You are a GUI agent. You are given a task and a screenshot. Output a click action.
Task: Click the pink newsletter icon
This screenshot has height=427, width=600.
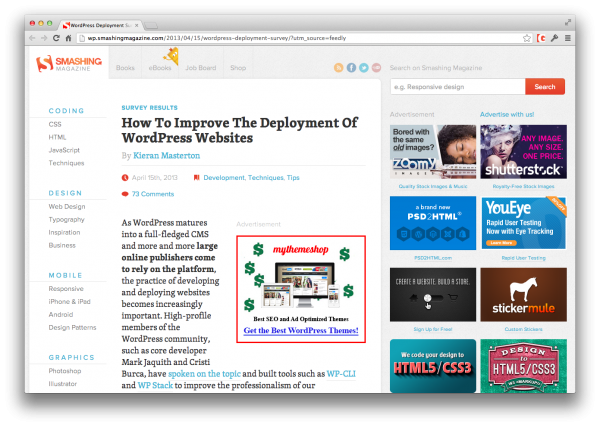[377, 68]
